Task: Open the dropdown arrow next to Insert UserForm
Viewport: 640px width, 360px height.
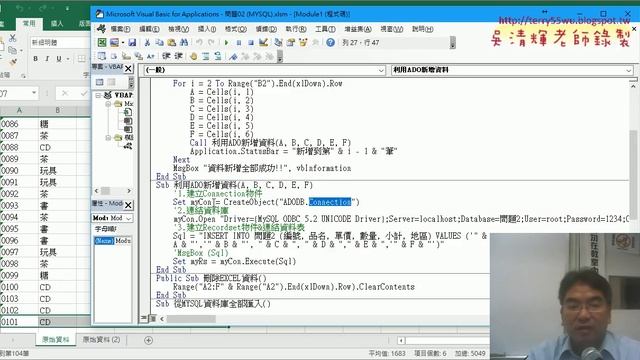Action: (122, 42)
